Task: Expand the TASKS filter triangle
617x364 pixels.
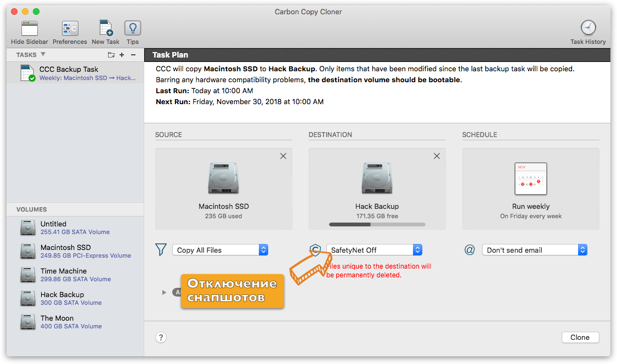Action: [43, 54]
